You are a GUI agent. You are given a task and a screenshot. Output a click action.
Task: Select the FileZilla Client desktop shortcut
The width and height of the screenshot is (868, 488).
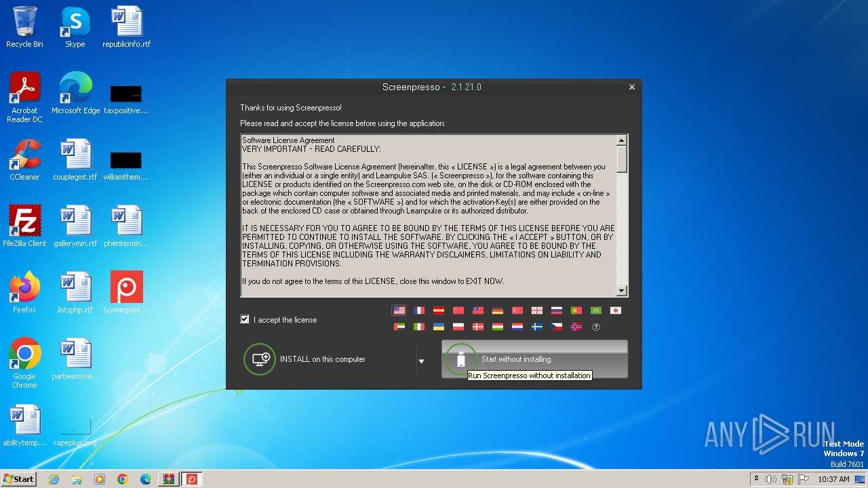click(24, 226)
